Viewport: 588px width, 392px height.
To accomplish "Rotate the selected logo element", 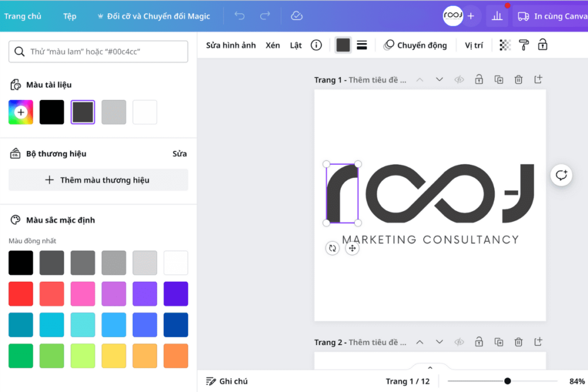I will (332, 248).
